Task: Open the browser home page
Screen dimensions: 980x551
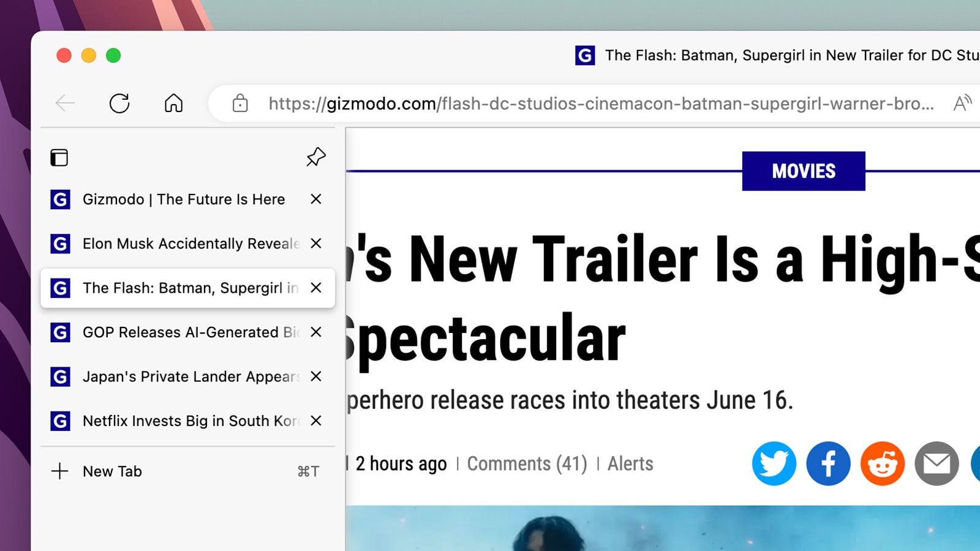Action: pos(173,103)
